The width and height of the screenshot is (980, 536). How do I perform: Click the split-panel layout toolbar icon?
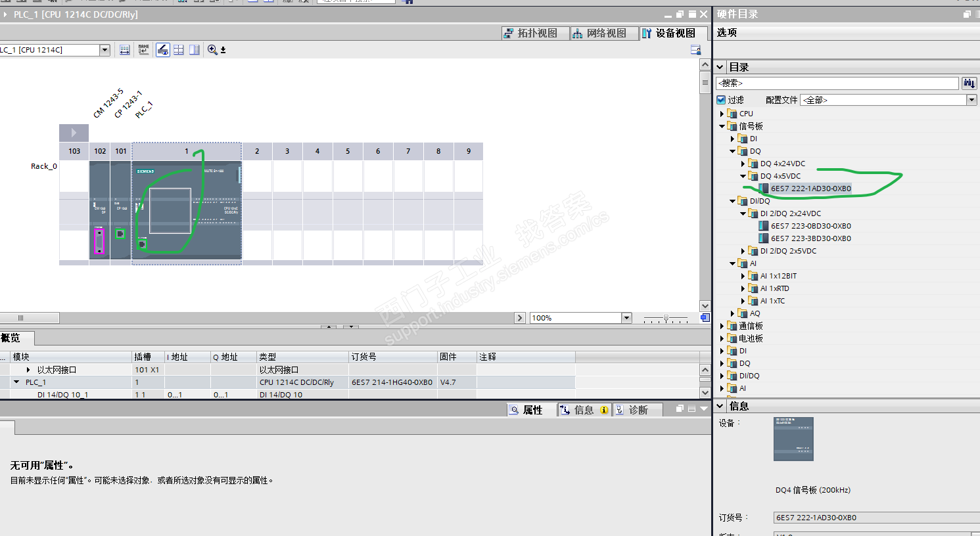195,50
